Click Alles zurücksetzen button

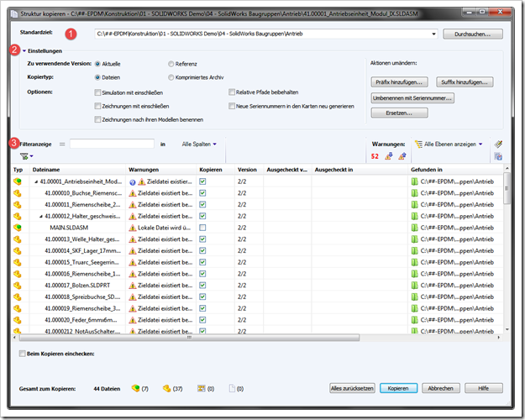click(x=352, y=388)
